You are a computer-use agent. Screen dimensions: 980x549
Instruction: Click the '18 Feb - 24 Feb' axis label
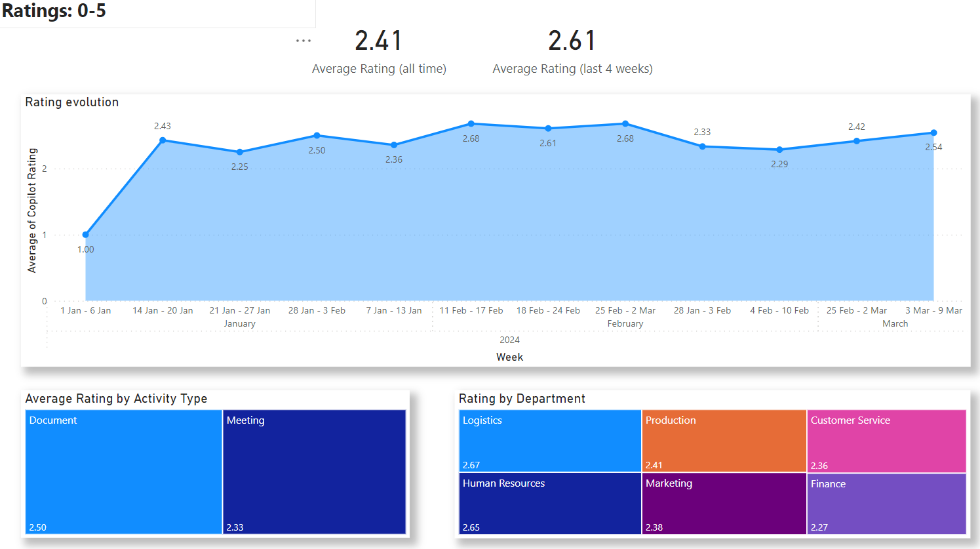click(x=548, y=310)
